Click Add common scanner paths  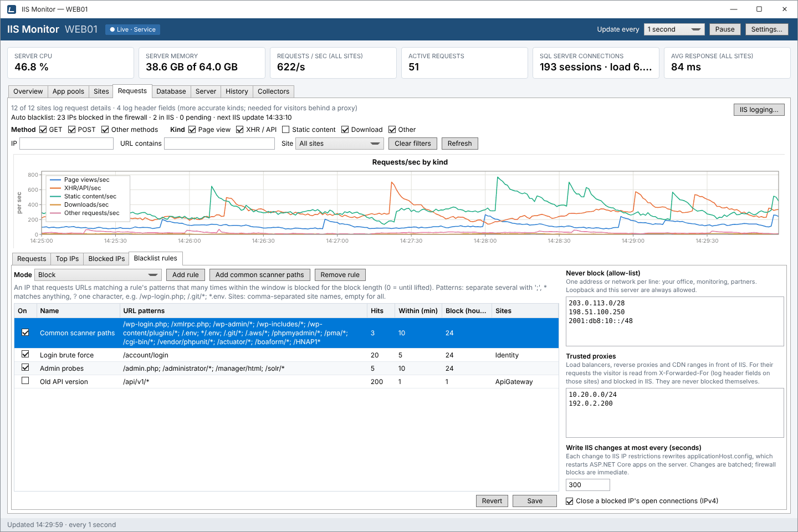pyautogui.click(x=260, y=275)
